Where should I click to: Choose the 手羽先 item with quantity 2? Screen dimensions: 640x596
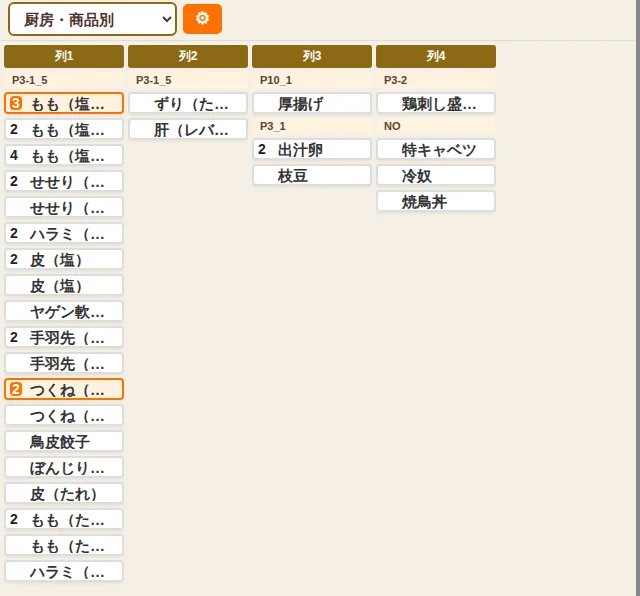click(64, 337)
